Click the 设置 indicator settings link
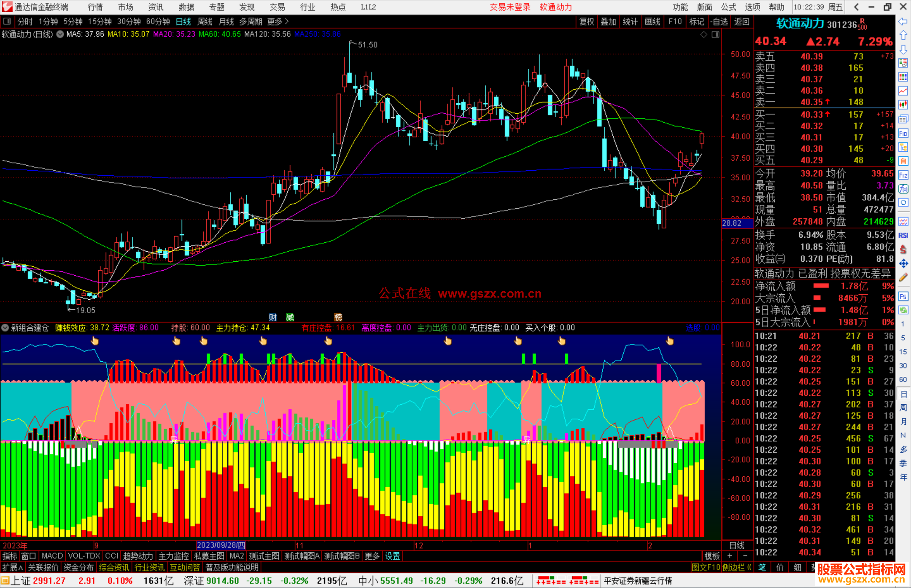Image resolution: width=911 pixels, height=588 pixels. (x=392, y=556)
